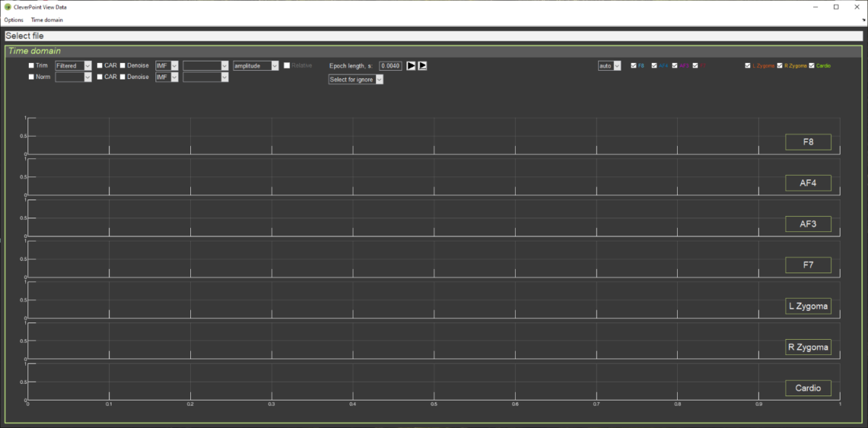Click the AF4 channel label button

click(808, 183)
